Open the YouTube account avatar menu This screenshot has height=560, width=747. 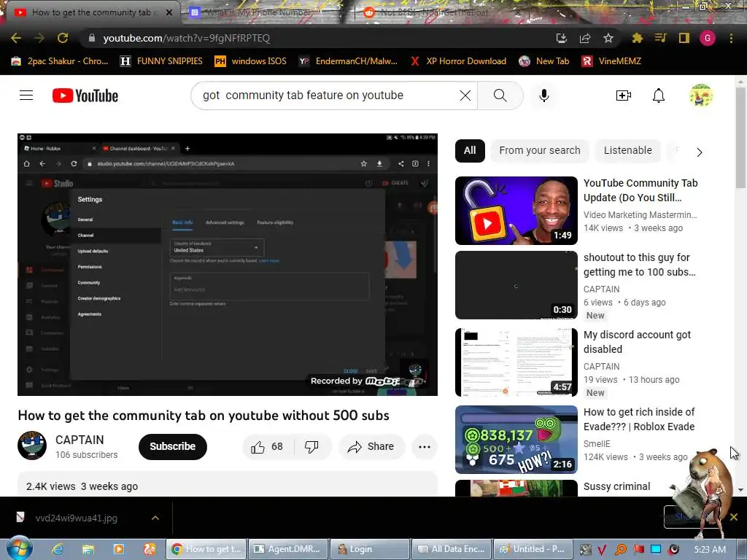(x=701, y=96)
